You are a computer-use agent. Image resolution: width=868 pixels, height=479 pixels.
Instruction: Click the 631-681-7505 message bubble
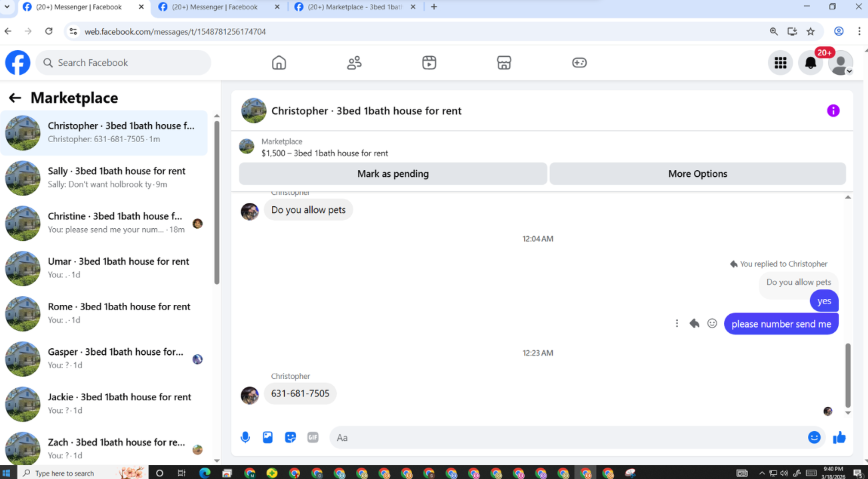point(300,394)
